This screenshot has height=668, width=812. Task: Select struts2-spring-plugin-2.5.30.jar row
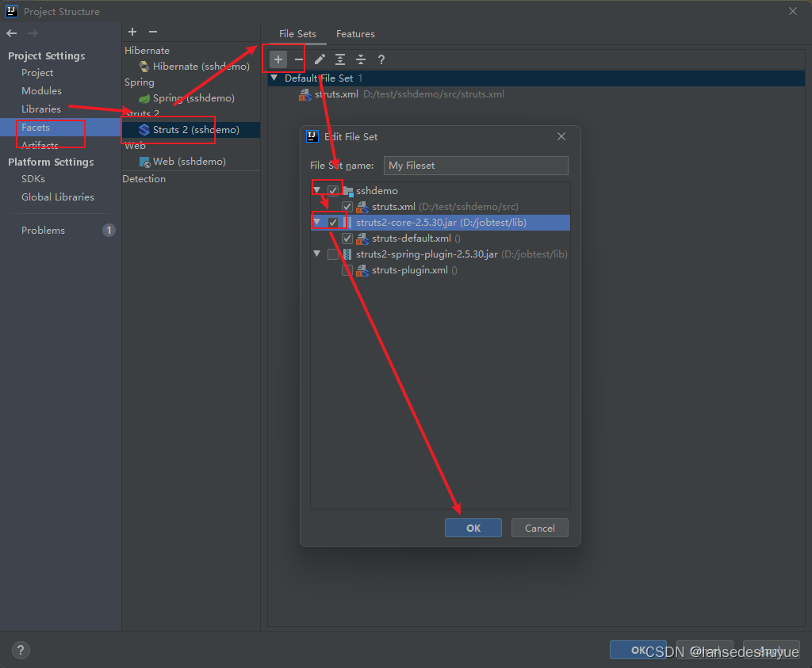[440, 254]
